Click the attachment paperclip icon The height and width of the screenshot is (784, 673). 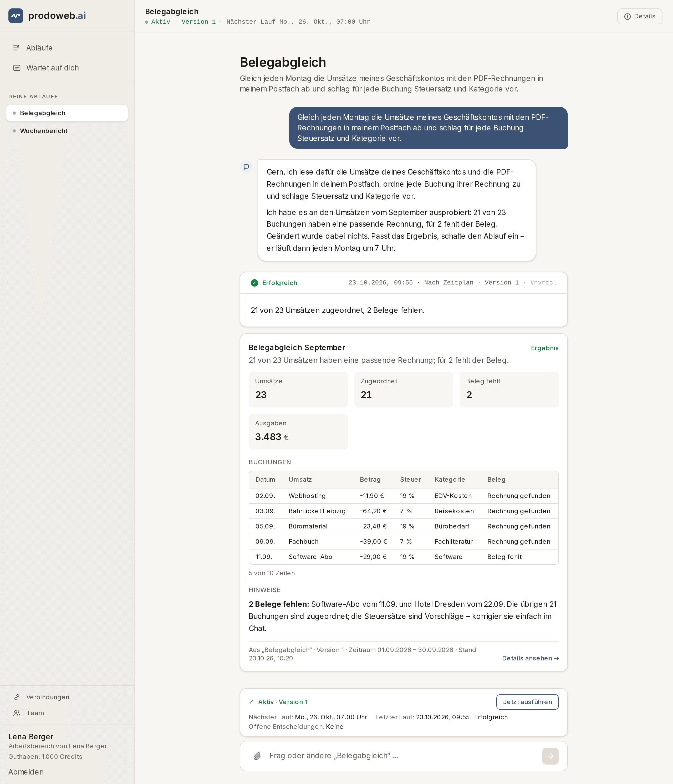(x=257, y=756)
